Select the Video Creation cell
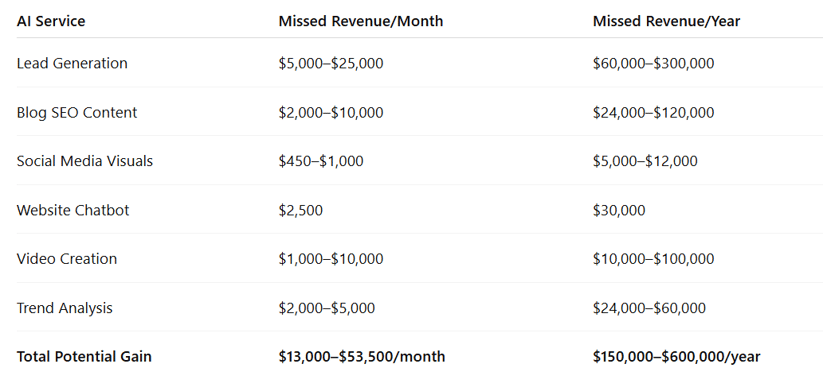This screenshot has height=388, width=823. pyautogui.click(x=67, y=259)
